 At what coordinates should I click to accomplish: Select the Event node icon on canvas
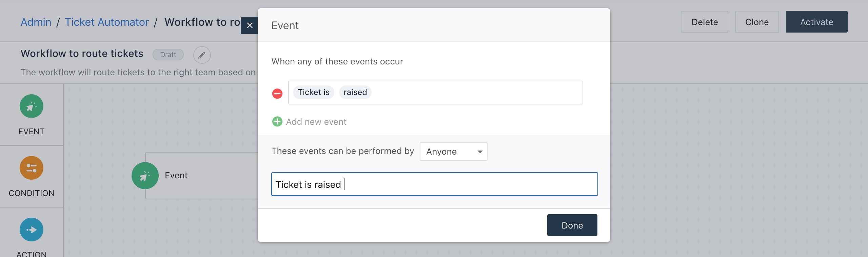145,176
